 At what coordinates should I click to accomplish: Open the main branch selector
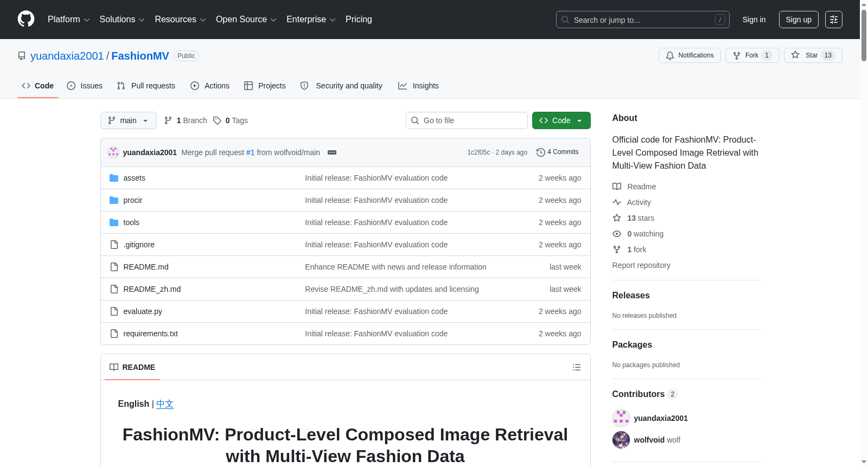(129, 120)
